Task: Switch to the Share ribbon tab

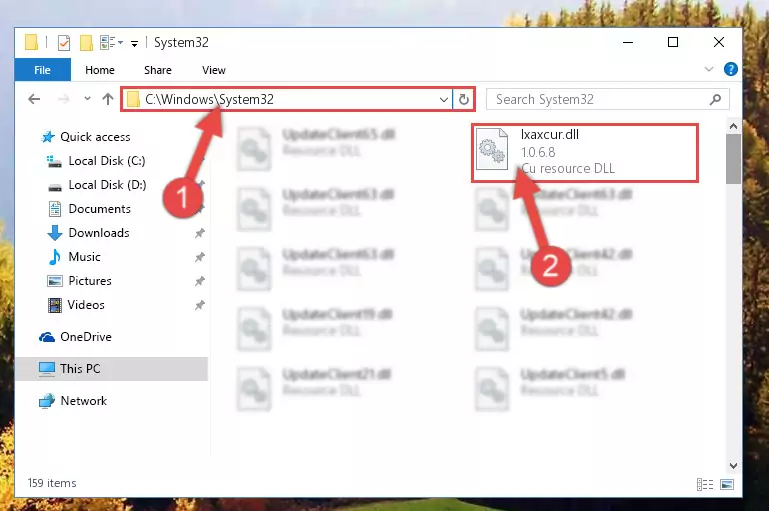Action: click(x=158, y=70)
